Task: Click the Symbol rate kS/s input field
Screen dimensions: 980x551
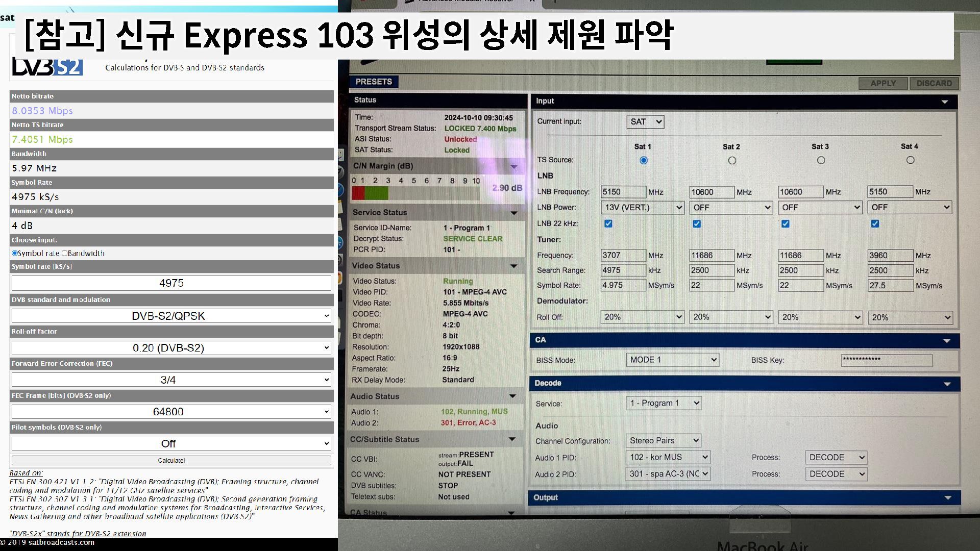Action: [x=171, y=283]
